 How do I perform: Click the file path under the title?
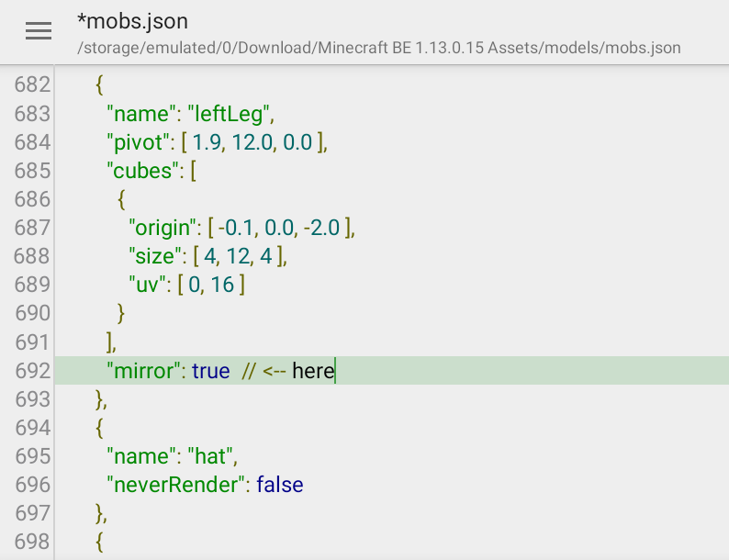pos(379,47)
